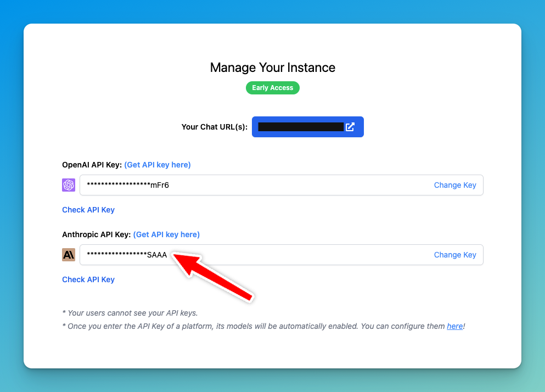Screen dimensions: 545x392
Task: Click the OpenAI logo icon
Action: point(69,185)
